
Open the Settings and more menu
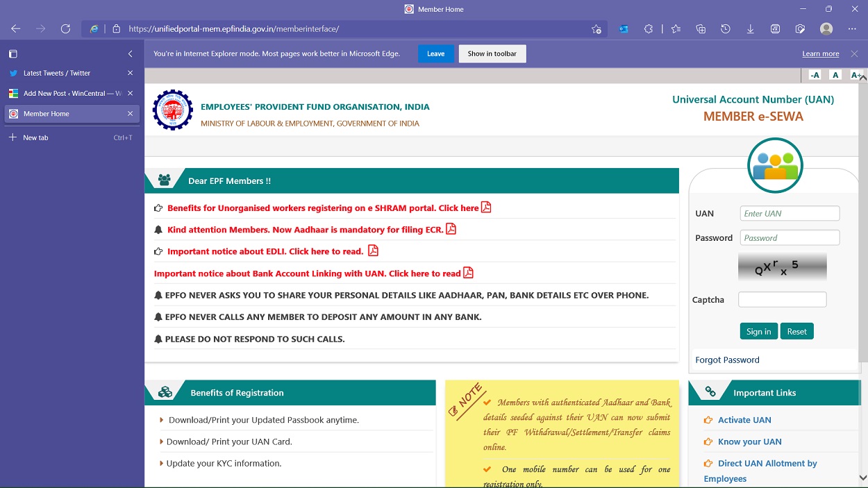point(852,29)
